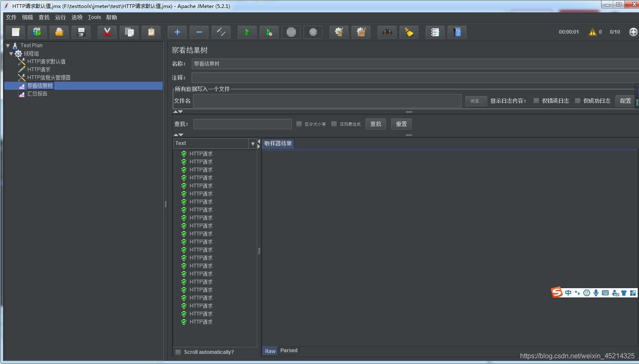Viewport: 639px width, 364px height.
Task: Click the 查找 search button
Action: tap(376, 124)
